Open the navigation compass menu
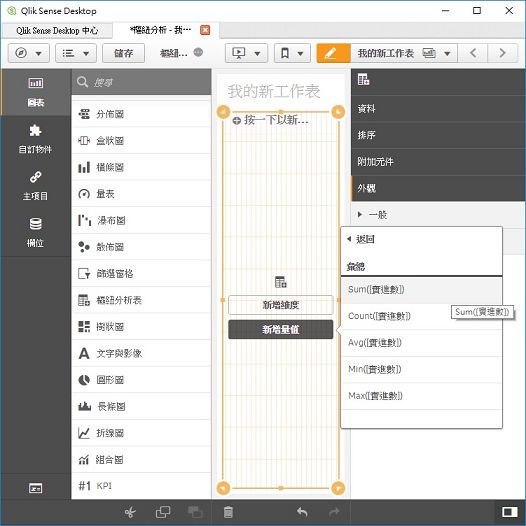526x526 pixels. [x=29, y=53]
